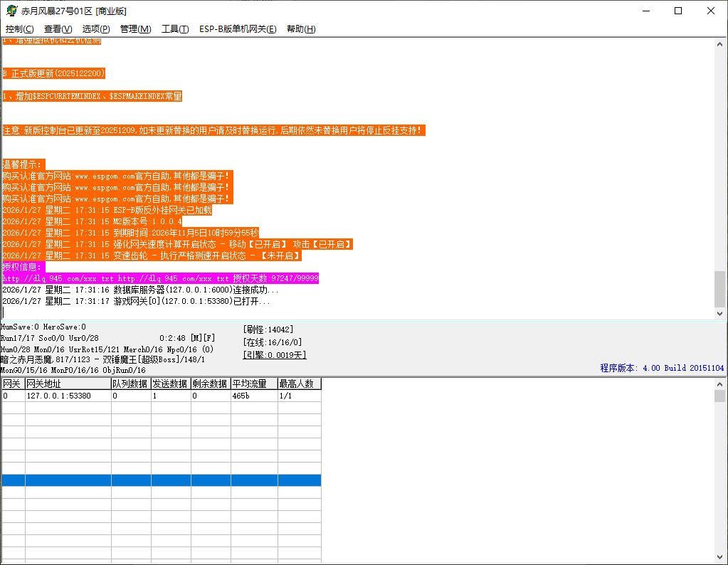Open the 控制(C) menu
The height and width of the screenshot is (565, 728).
tap(19, 29)
